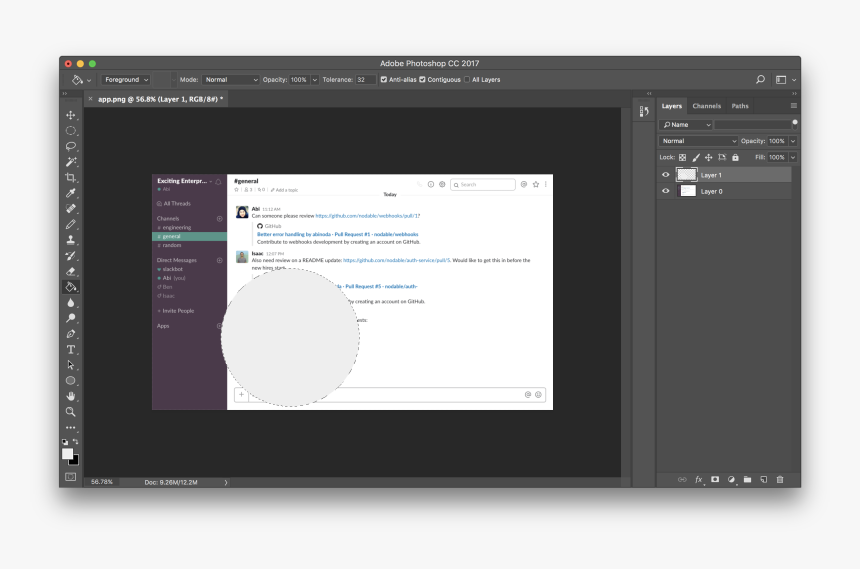This screenshot has width=860, height=569.
Task: Hide Layer 1 with the eye icon
Action: 666,174
